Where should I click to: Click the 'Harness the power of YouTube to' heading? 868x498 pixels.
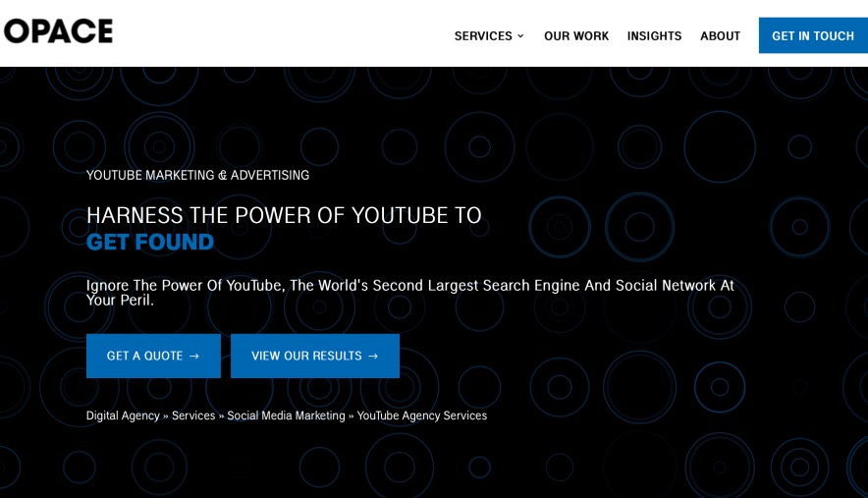coord(284,215)
